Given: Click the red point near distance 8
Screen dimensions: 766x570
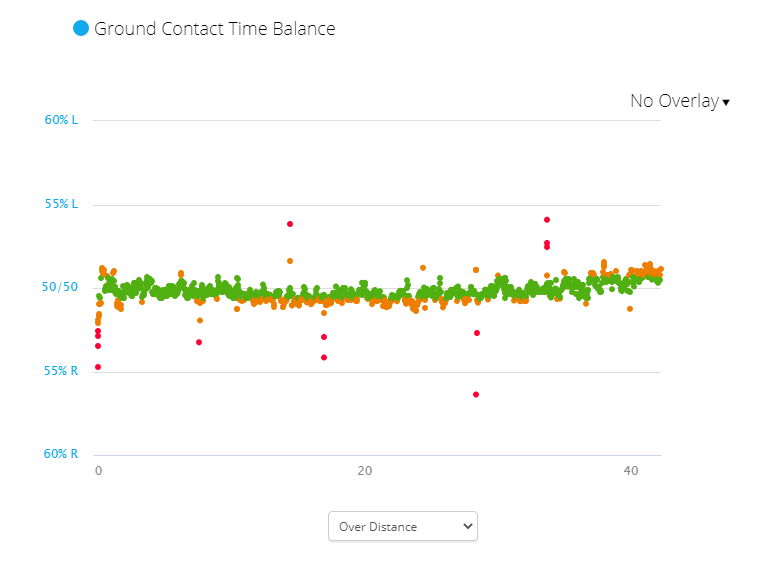Looking at the screenshot, I should pos(199,342).
